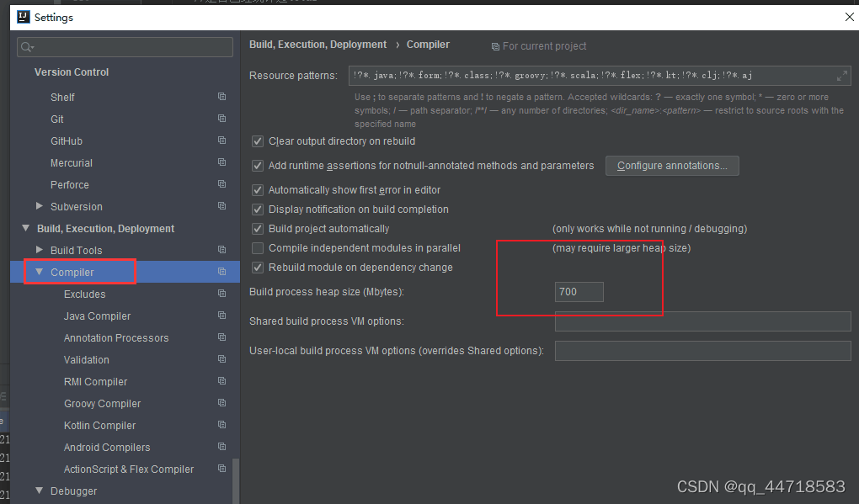Viewport: 859px width, 504px height.
Task: Select 'Excludes' under Compiler
Action: 84,294
